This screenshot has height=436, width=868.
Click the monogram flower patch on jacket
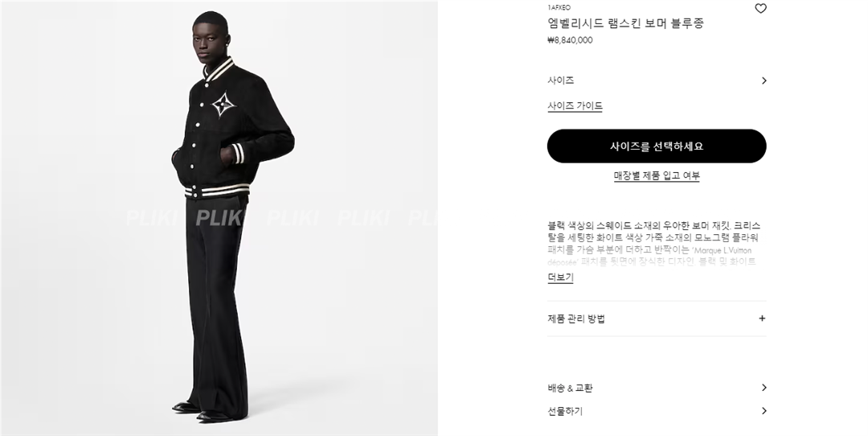(x=223, y=103)
